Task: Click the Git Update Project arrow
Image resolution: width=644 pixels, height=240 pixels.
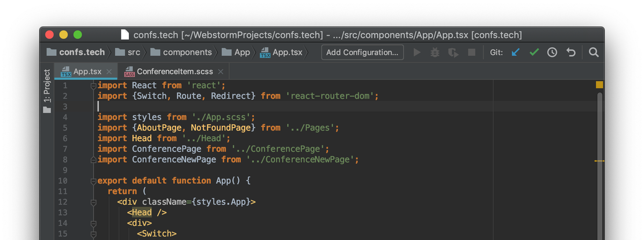Action: [x=515, y=52]
